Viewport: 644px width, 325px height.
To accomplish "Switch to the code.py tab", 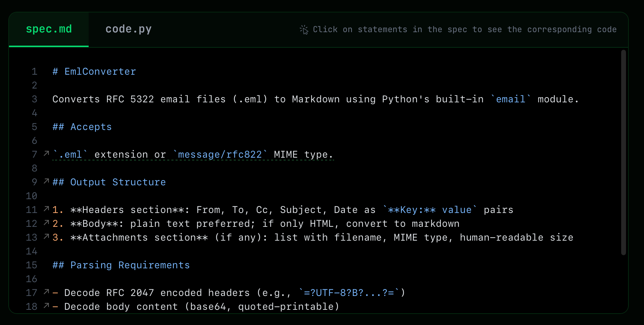I will 128,29.
